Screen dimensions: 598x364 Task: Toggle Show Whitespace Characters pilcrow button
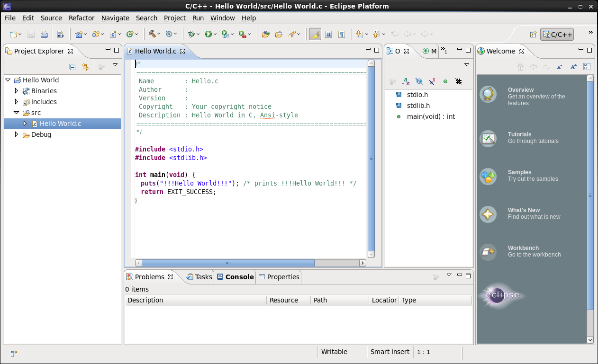[342, 34]
